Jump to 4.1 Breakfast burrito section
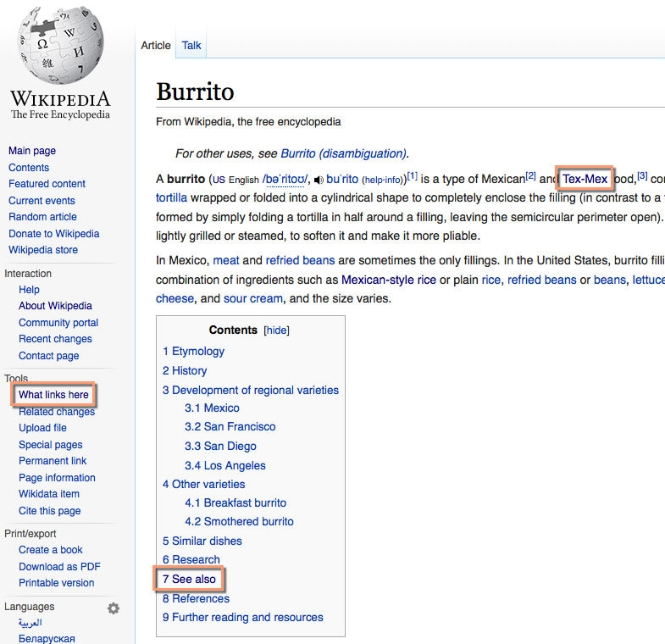This screenshot has height=644, width=665. pyautogui.click(x=236, y=503)
